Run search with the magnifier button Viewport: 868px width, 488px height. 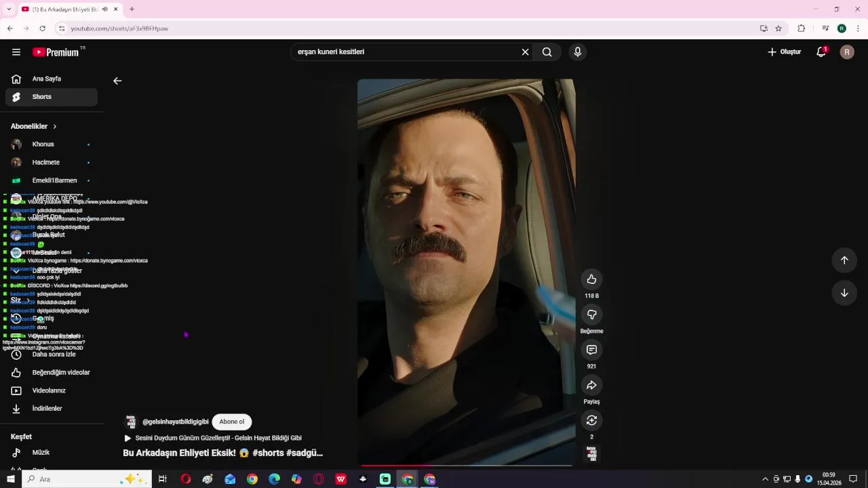coord(547,52)
